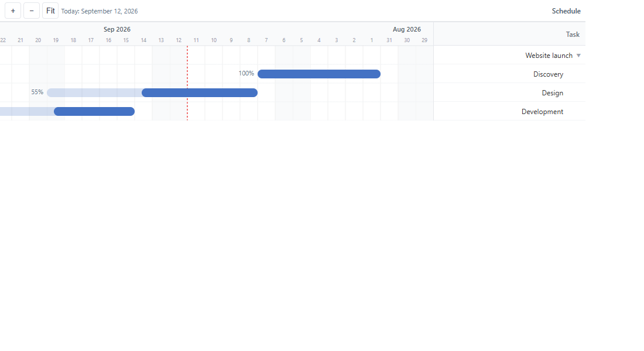Click the day 31 column header
Viewport: 644px width, 351px height.
click(x=389, y=40)
